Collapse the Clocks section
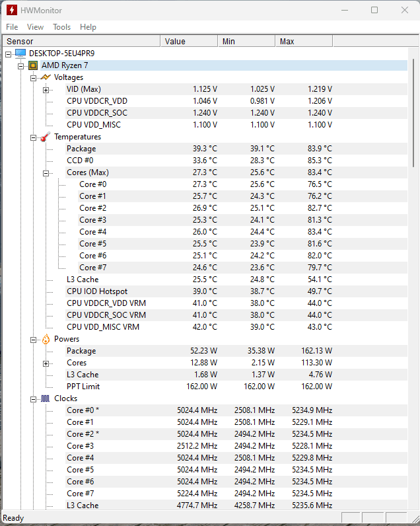Image resolution: width=420 pixels, height=526 pixels. tap(33, 399)
